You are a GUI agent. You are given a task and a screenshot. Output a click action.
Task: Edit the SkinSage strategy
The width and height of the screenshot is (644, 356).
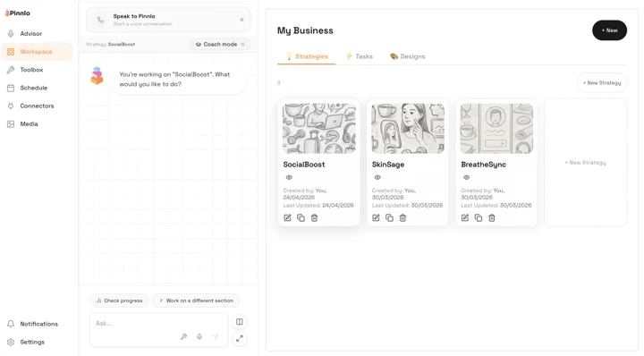click(x=376, y=218)
